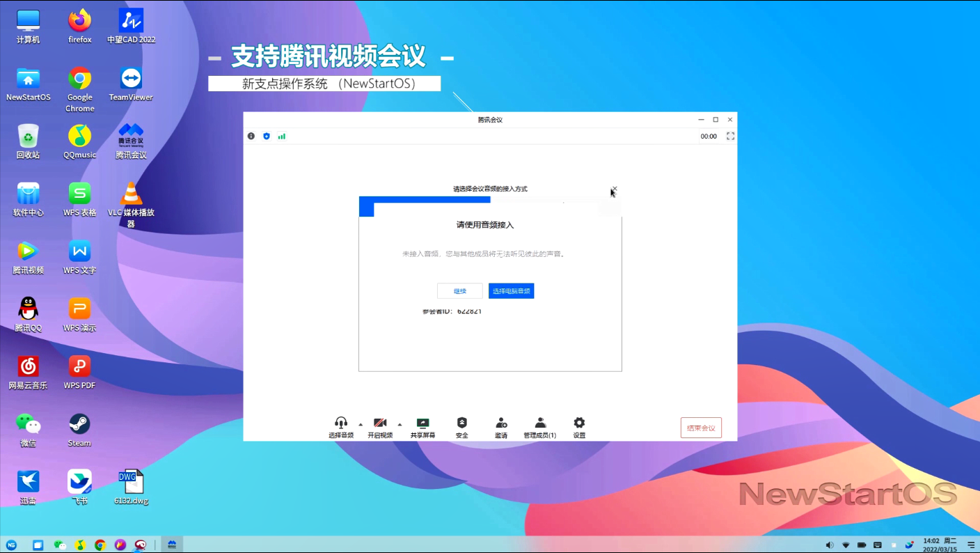This screenshot has width=980, height=553.
Task: Click the 00:00 meeting timer
Action: (709, 137)
